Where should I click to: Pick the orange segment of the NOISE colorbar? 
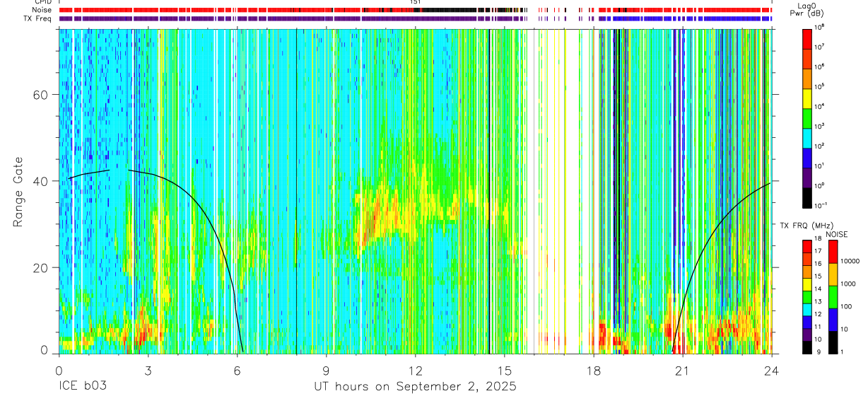(x=832, y=274)
